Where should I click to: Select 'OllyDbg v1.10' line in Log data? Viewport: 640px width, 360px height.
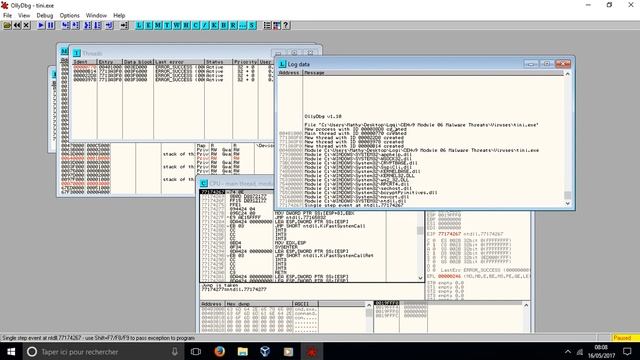click(322, 116)
